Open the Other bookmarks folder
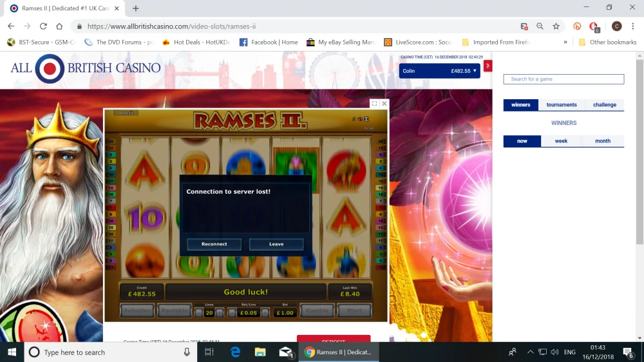Screen dimensions: 644x362 [607, 42]
